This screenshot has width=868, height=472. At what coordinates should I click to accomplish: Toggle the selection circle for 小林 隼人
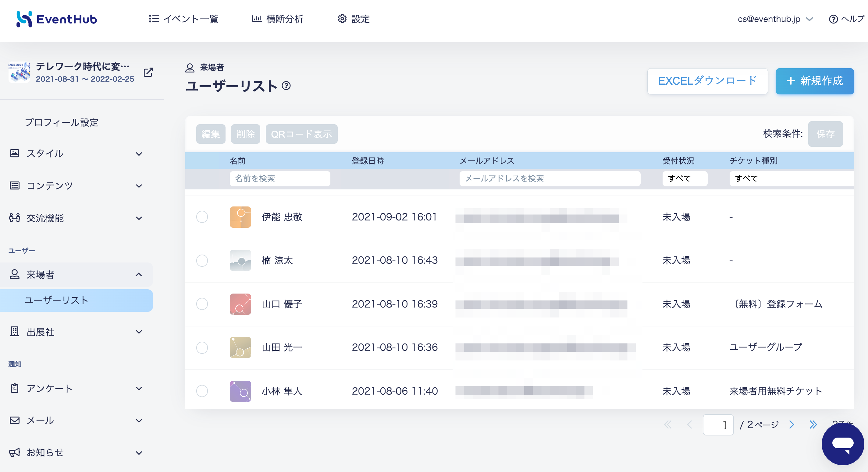point(202,391)
